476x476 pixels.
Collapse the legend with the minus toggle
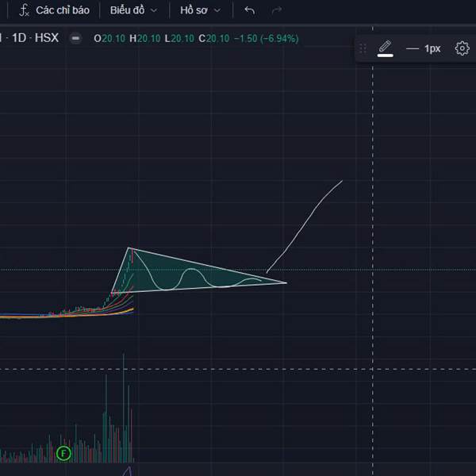(x=75, y=39)
